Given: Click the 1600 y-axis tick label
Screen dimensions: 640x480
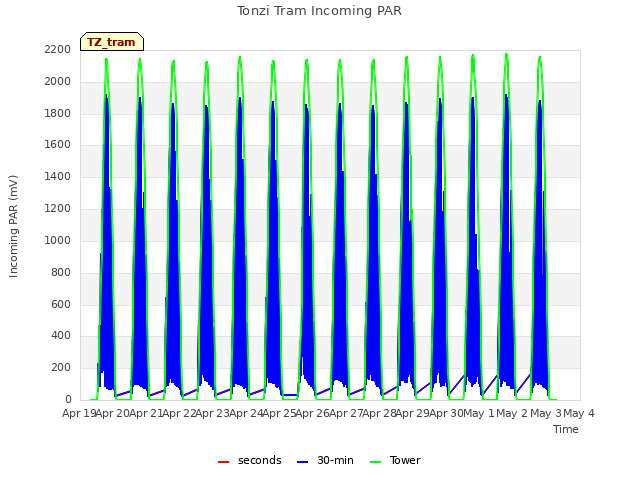Looking at the screenshot, I should click(x=58, y=144).
